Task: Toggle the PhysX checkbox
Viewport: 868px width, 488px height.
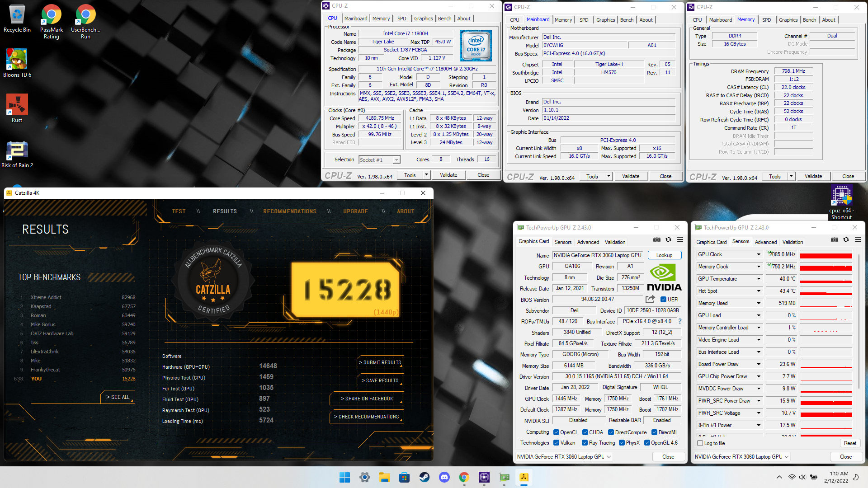Action: (622, 443)
